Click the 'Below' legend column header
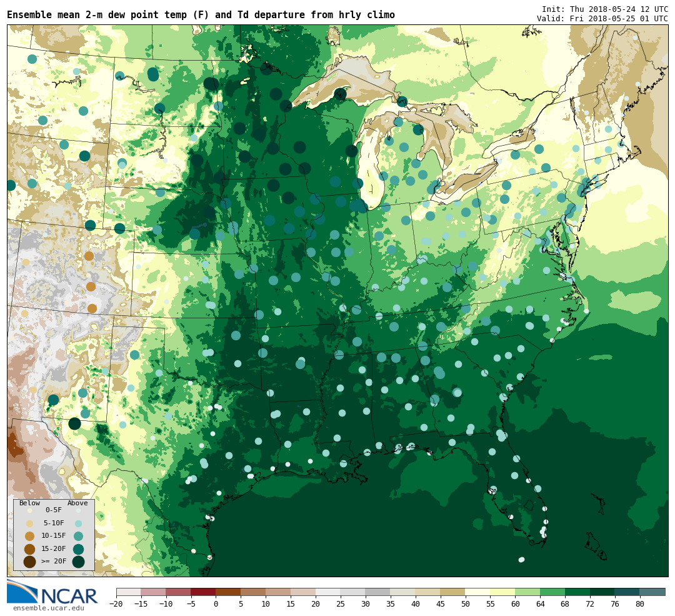Viewport: 675px width, 616px height. pos(29,503)
